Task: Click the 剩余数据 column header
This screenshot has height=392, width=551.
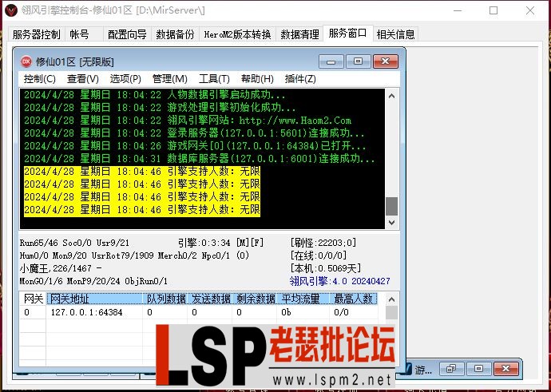Action: tap(256, 299)
